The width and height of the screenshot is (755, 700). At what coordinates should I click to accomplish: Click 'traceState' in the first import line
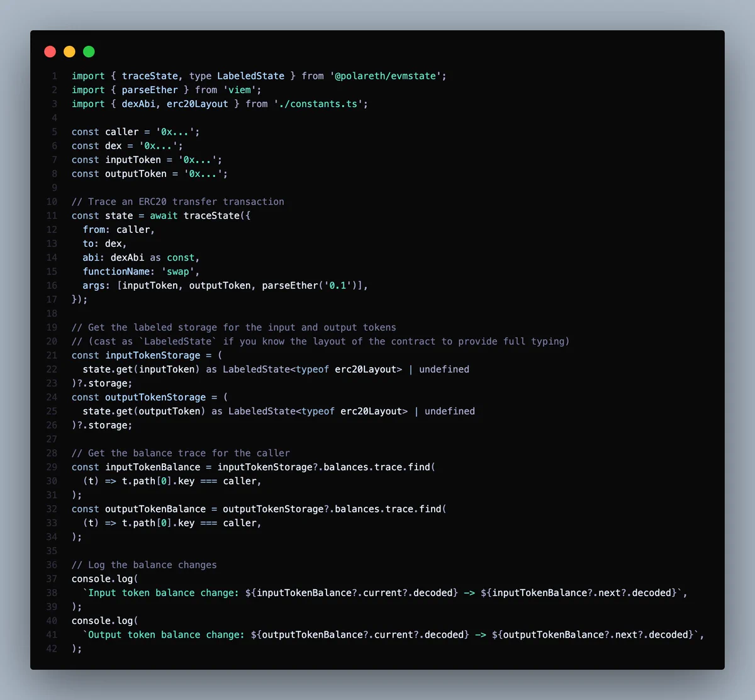(150, 76)
